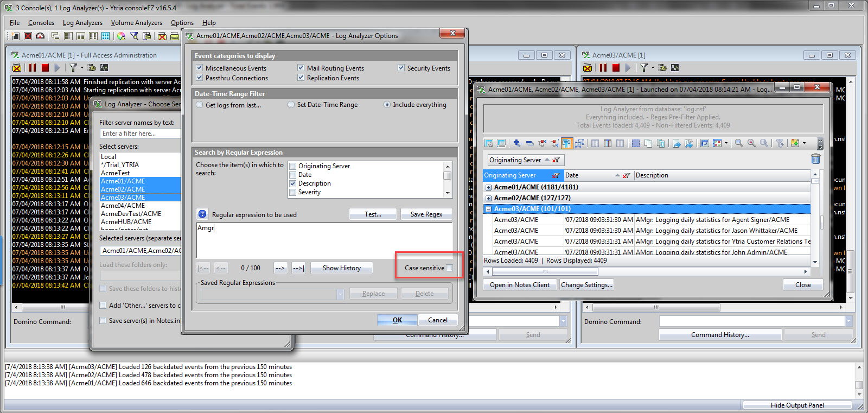Open server statistics graph icon in Acme01 console
This screenshot has height=413, width=868.
click(x=104, y=68)
